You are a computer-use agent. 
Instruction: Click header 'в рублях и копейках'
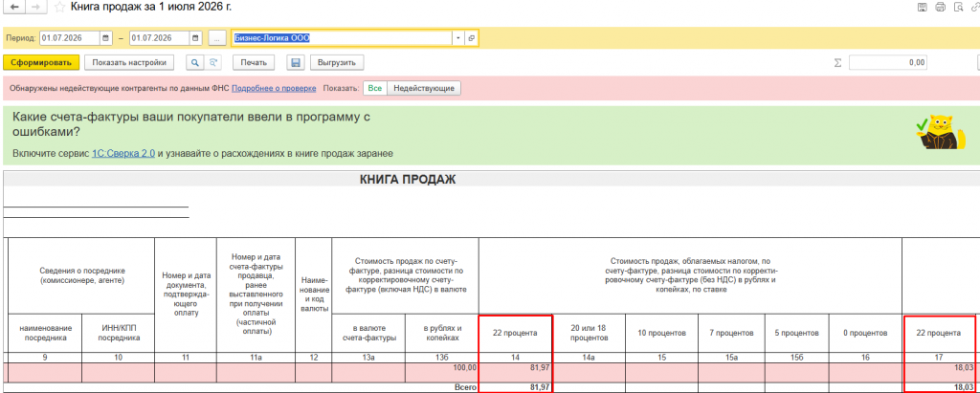coord(442,333)
